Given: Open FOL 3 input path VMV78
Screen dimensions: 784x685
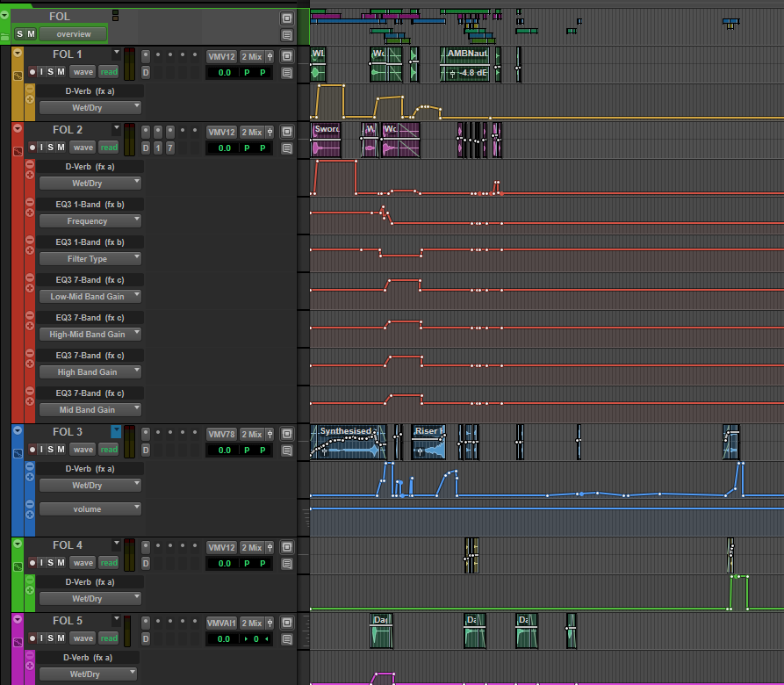Looking at the screenshot, I should 221,434.
